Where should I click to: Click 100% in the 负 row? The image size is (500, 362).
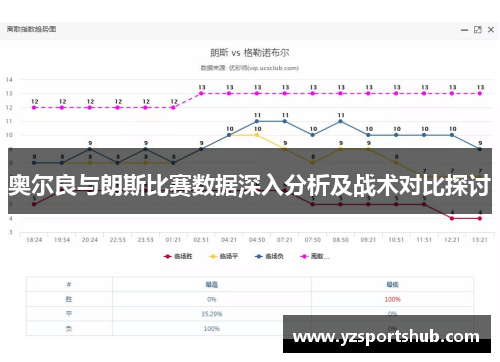212,329
